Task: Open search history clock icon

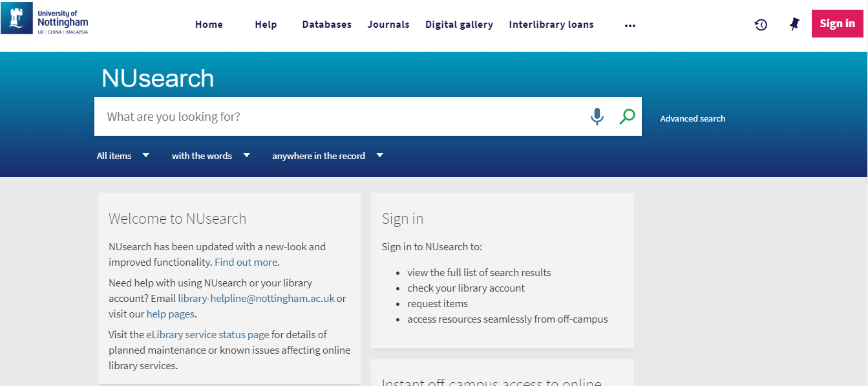Action: click(761, 25)
